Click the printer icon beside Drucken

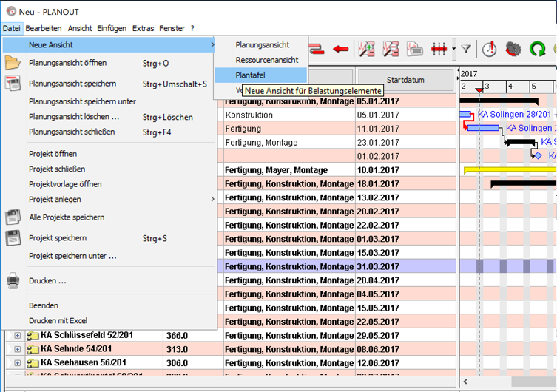pyautogui.click(x=13, y=280)
